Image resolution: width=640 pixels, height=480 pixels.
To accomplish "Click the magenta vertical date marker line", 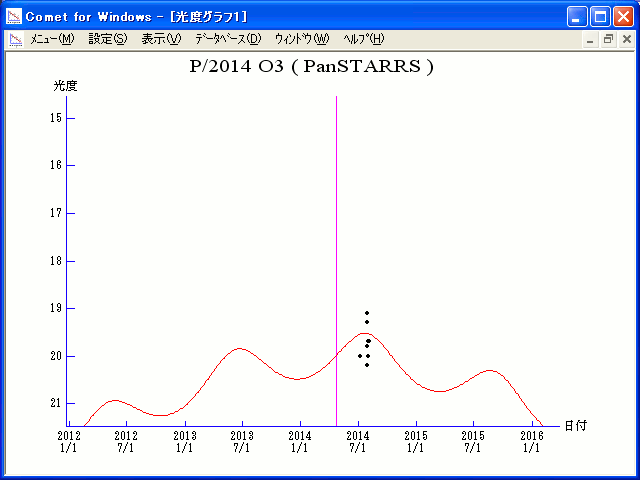I will point(336,261).
